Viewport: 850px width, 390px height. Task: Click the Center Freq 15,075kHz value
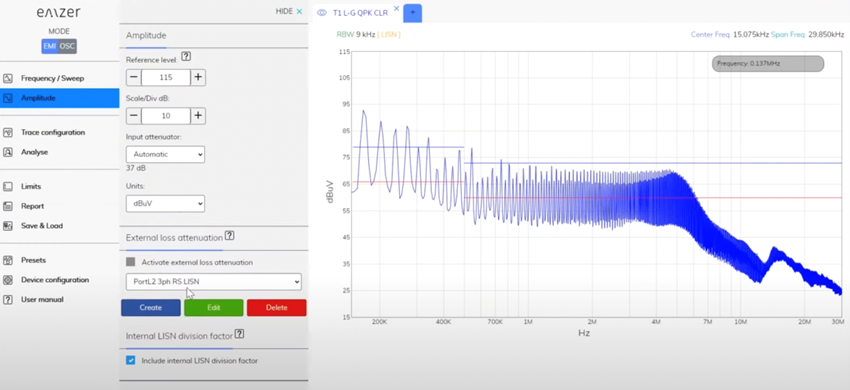[x=751, y=34]
